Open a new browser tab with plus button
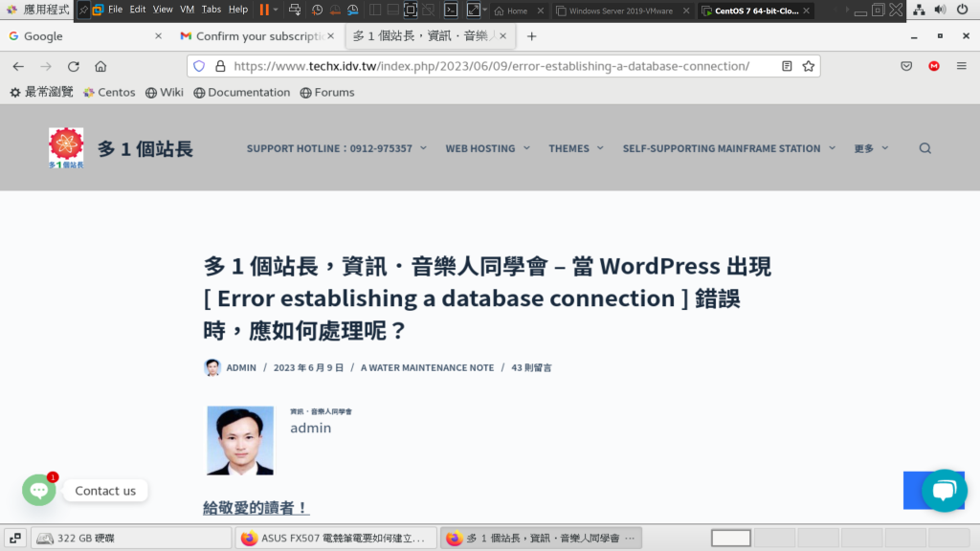The height and width of the screenshot is (551, 980). (x=532, y=36)
